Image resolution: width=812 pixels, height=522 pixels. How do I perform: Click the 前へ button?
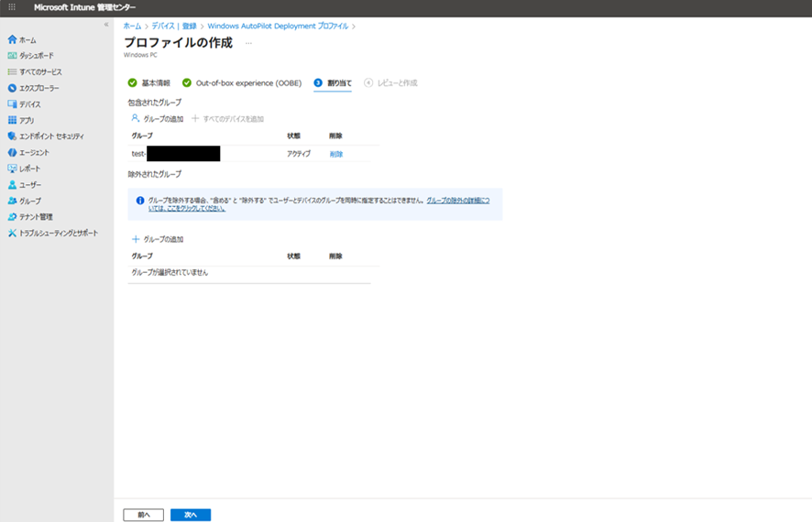(x=143, y=515)
